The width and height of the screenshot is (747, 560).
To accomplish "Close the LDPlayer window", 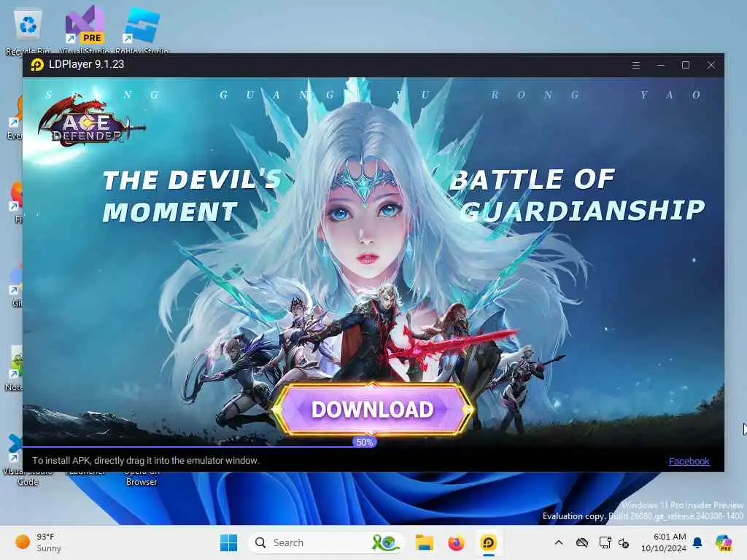I will [711, 65].
